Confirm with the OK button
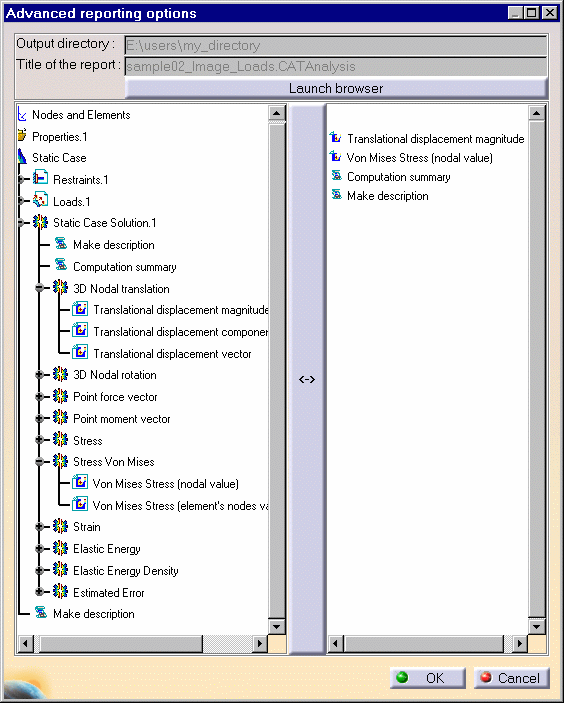Viewport: 564px width, 703px height. pyautogui.click(x=428, y=677)
